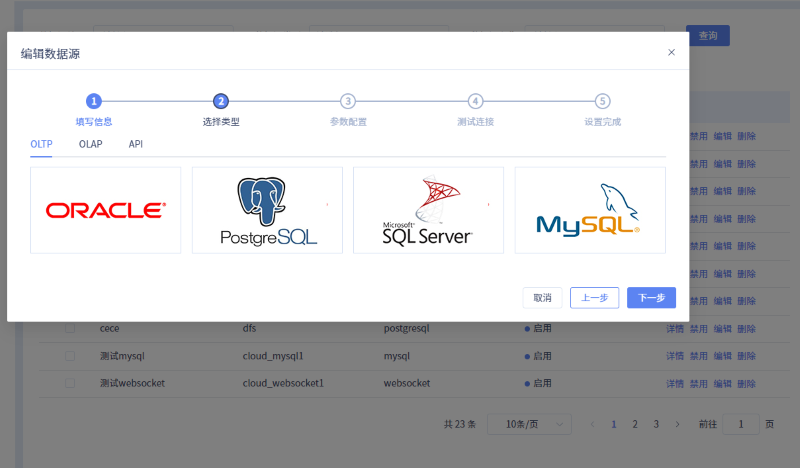Select the Oracle database card
800x468 pixels.
pyautogui.click(x=106, y=210)
